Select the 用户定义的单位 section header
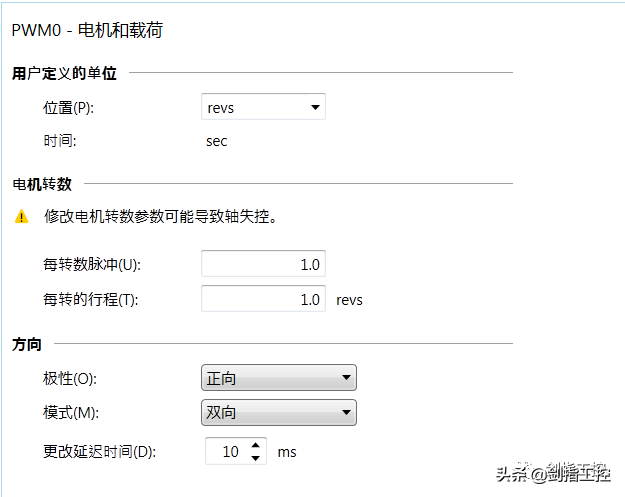 tap(64, 73)
